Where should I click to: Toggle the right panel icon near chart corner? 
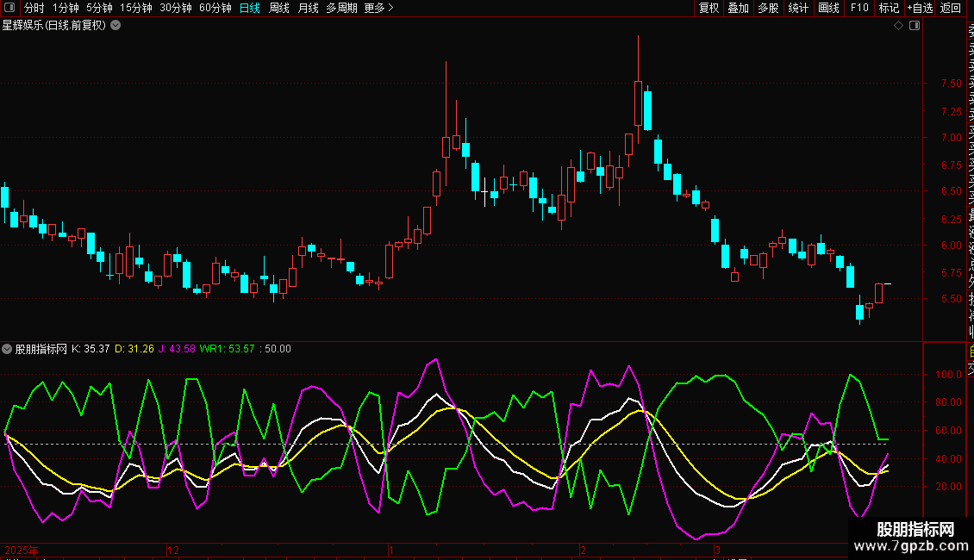click(x=915, y=26)
